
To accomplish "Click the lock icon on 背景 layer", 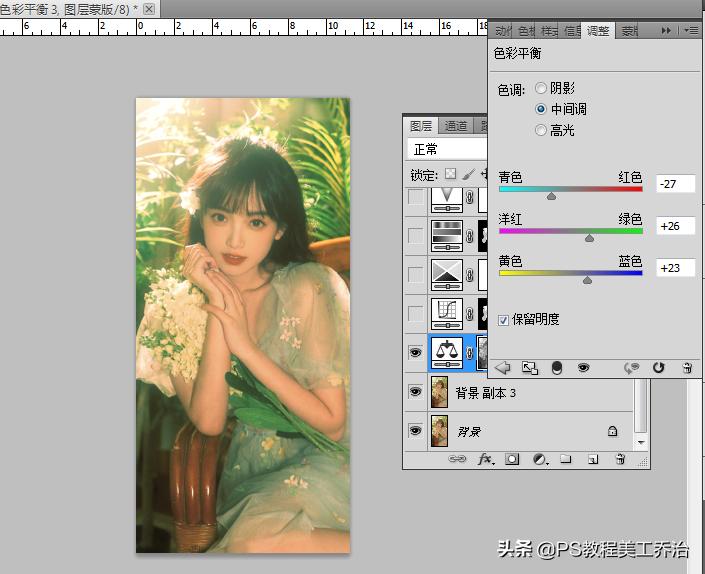I will pyautogui.click(x=612, y=431).
